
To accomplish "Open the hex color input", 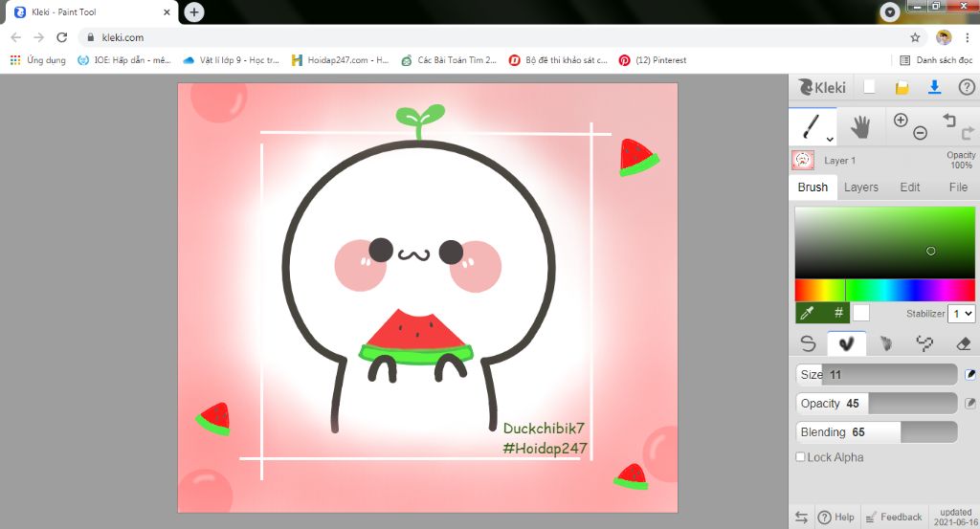I will (x=838, y=313).
